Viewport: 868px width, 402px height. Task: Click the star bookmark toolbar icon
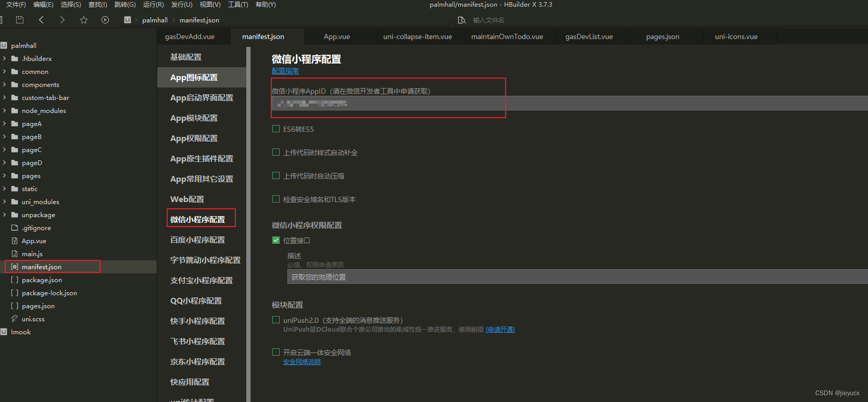(84, 20)
